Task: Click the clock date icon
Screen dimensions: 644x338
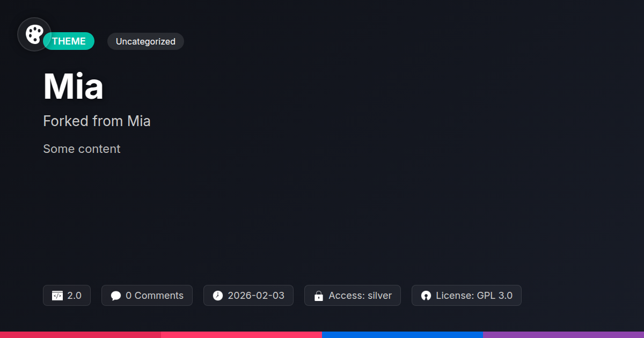Action: pyautogui.click(x=217, y=296)
